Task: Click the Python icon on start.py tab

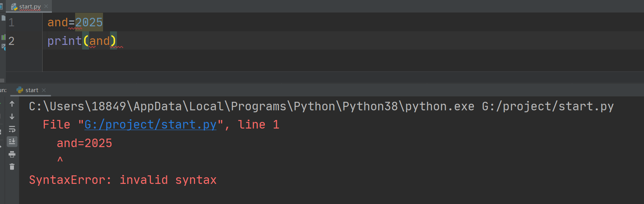Action: click(x=14, y=7)
